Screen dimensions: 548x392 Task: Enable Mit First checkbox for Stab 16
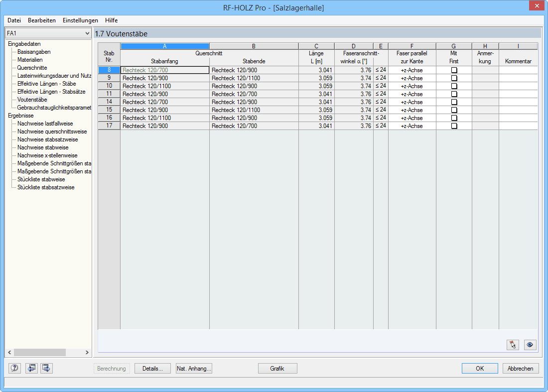tap(454, 118)
